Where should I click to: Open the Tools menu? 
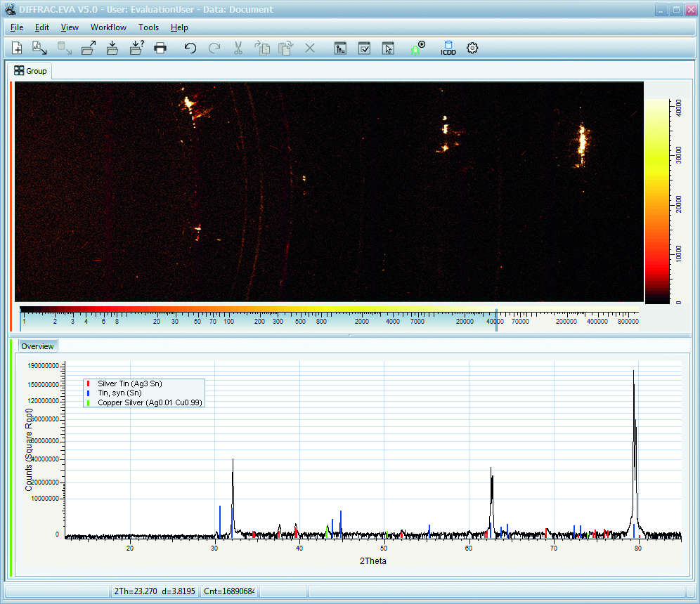point(148,27)
